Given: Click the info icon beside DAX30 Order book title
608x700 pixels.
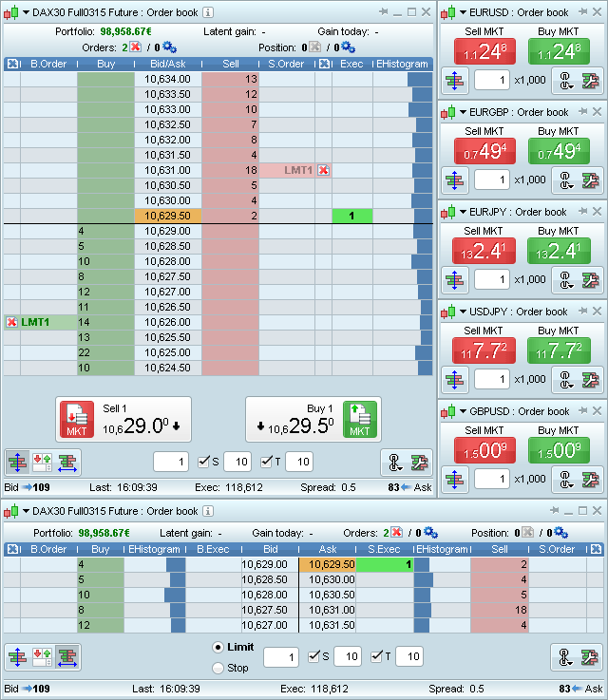Looking at the screenshot, I should [x=208, y=12].
